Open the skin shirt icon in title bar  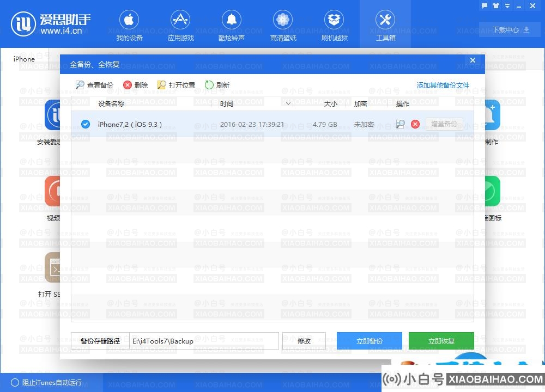point(495,5)
